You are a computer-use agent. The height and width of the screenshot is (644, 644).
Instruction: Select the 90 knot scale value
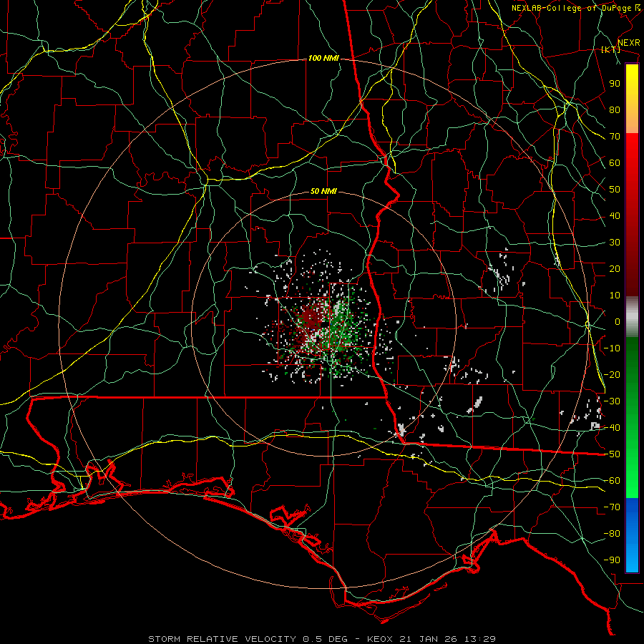615,84
